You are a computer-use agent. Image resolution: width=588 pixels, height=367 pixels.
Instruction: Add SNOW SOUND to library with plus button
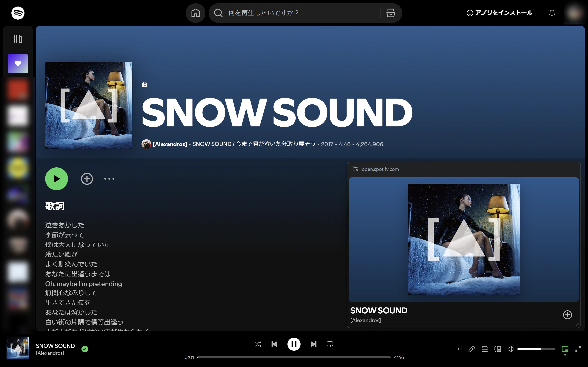87,179
